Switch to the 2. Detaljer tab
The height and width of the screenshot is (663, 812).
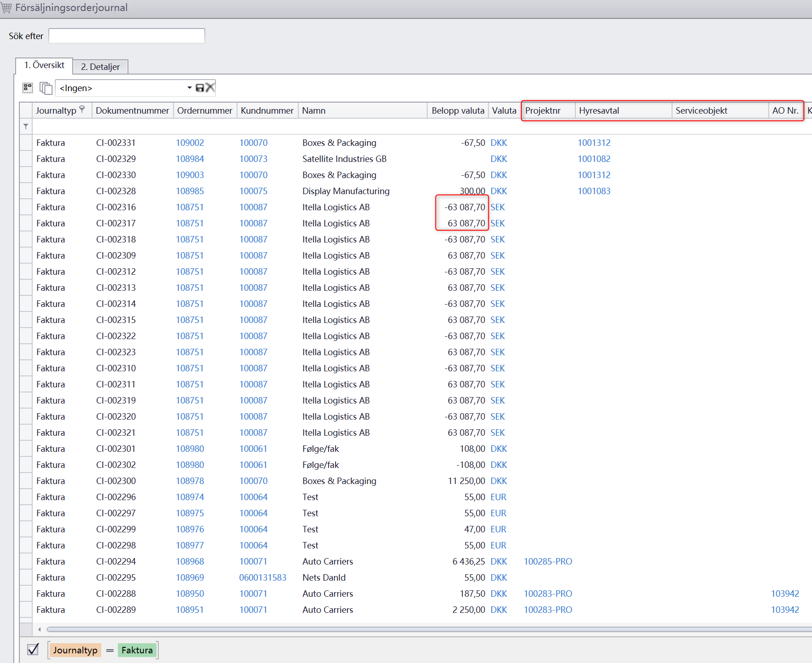(x=100, y=67)
